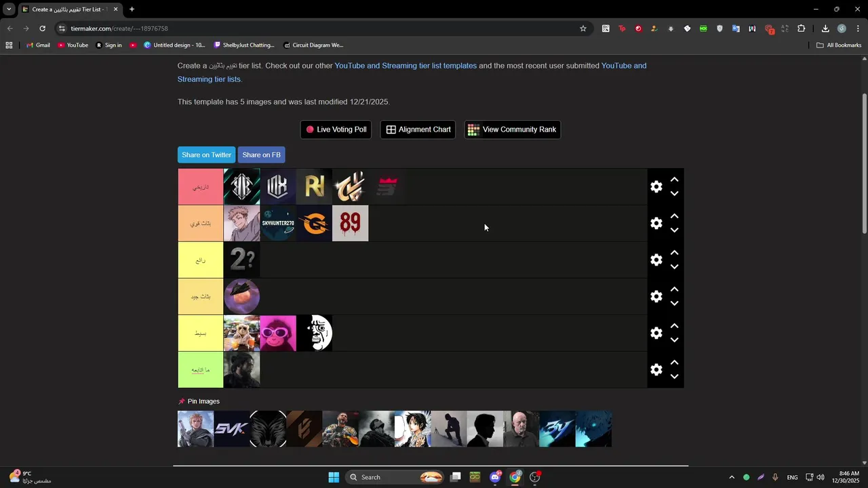Open the 'Untitled design' bookmark

(x=174, y=45)
